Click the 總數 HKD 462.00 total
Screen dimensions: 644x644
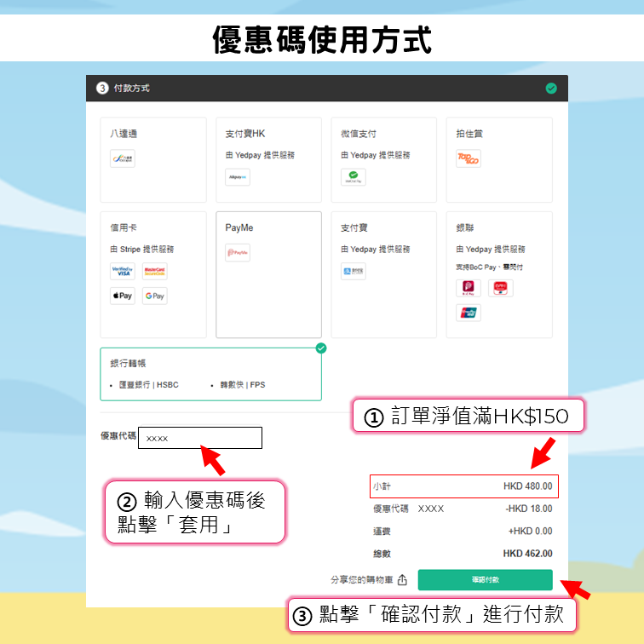(x=527, y=554)
